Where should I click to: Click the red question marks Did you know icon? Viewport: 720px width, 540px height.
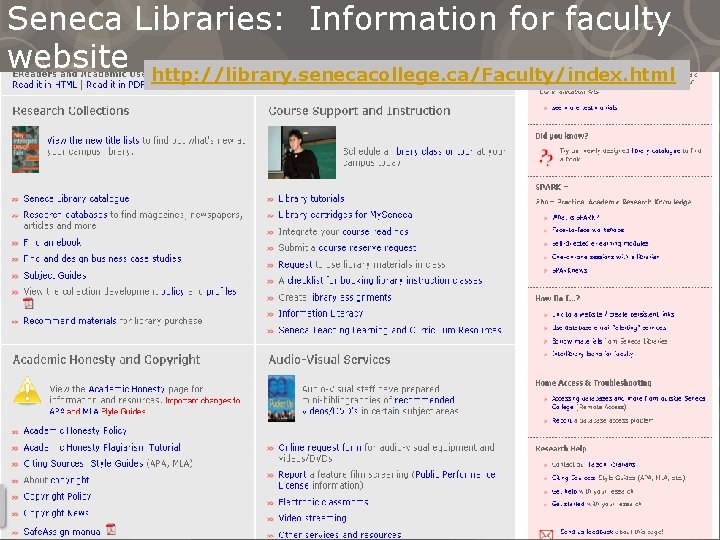(x=546, y=157)
